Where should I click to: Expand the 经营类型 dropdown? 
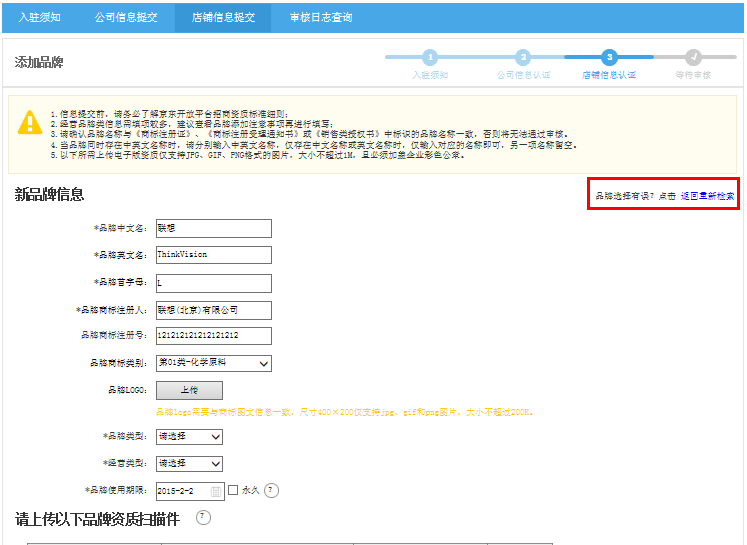pos(189,464)
